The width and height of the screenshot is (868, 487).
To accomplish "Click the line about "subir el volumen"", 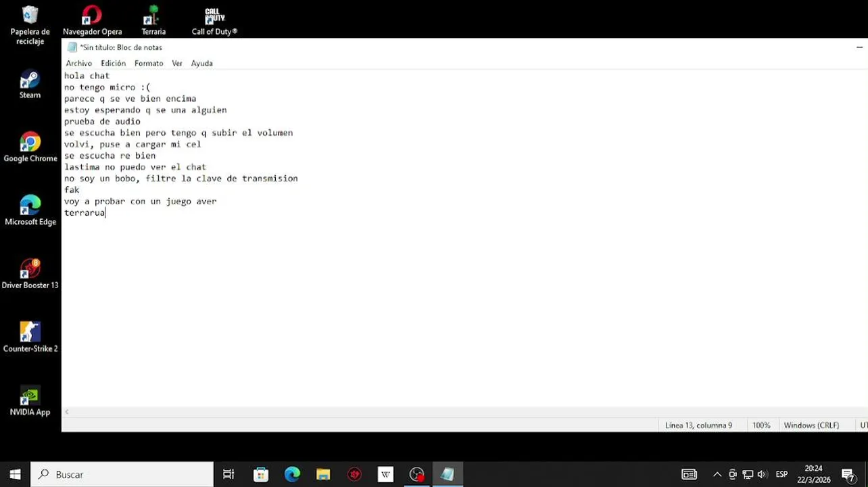I will point(178,133).
